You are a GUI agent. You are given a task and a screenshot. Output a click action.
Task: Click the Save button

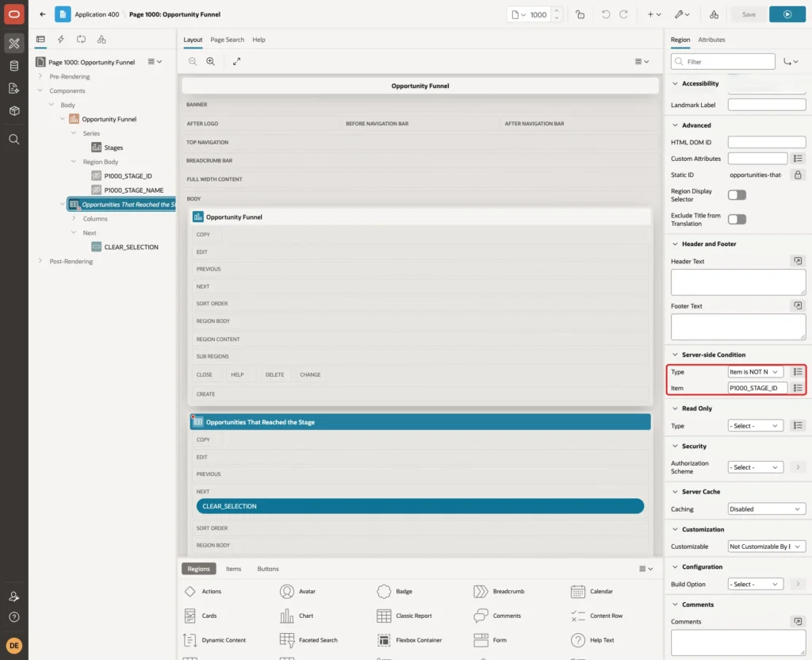pyautogui.click(x=749, y=14)
